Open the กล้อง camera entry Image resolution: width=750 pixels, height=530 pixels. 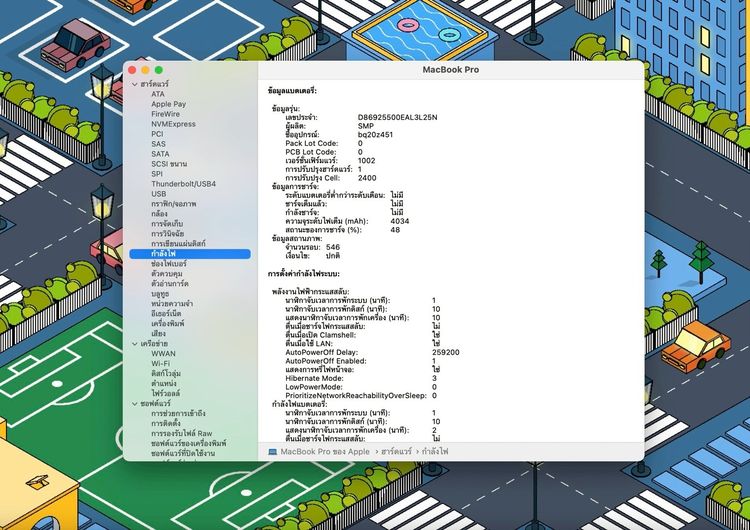[x=159, y=214]
